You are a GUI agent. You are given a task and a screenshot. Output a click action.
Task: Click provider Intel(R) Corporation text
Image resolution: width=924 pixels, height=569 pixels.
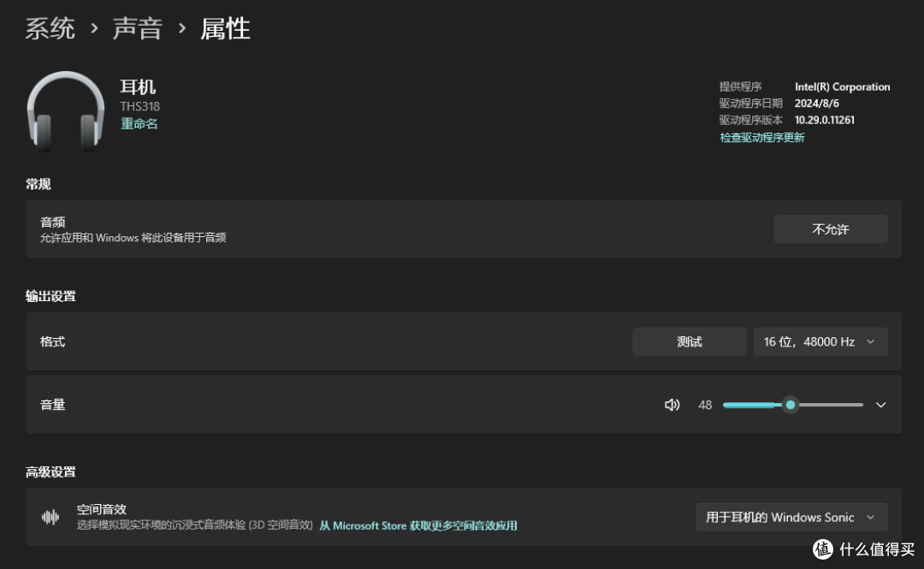(x=842, y=86)
